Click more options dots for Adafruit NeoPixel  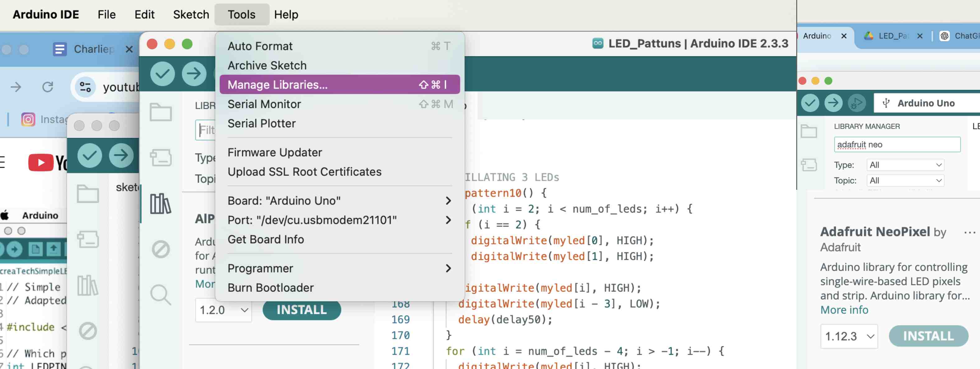[x=970, y=232]
